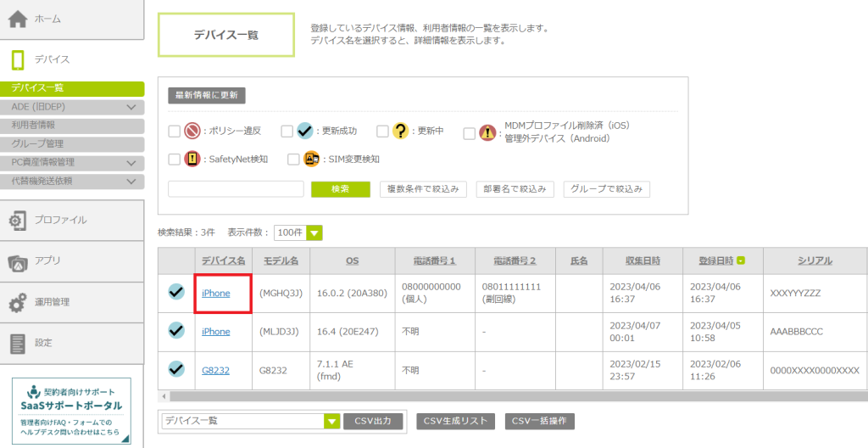Click the Home house icon in sidebar
Image resolution: width=868 pixels, height=448 pixels.
(19, 19)
